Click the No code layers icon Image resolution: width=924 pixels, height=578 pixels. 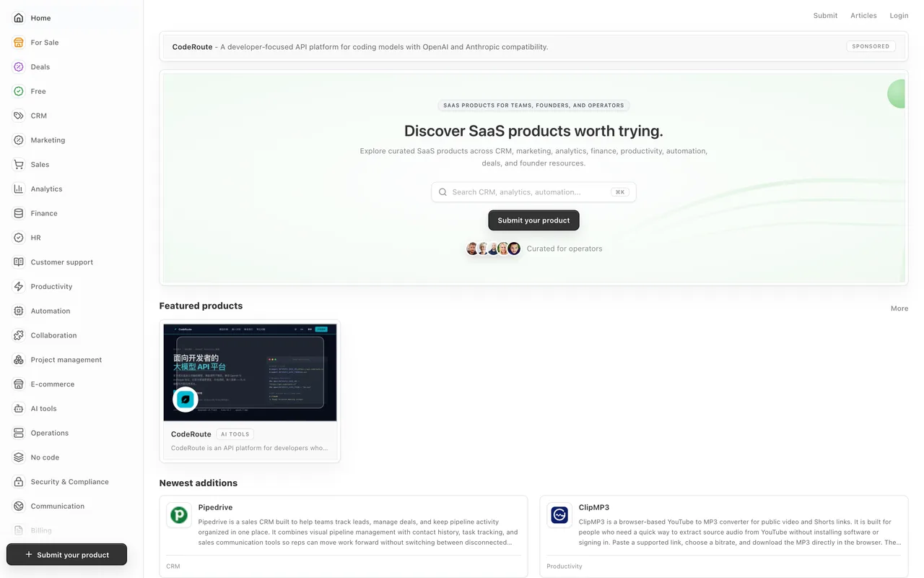click(x=19, y=457)
